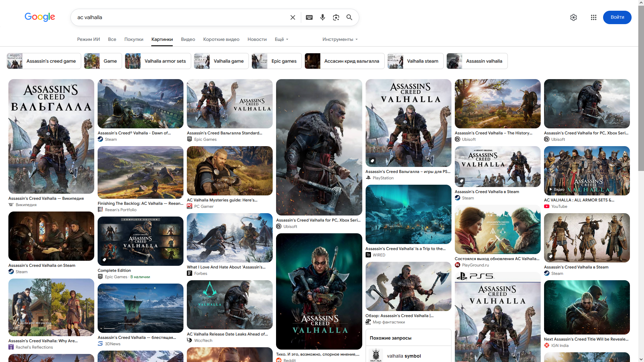Click Forbes source icon
Image resolution: width=644 pixels, height=362 pixels.
[x=190, y=274]
